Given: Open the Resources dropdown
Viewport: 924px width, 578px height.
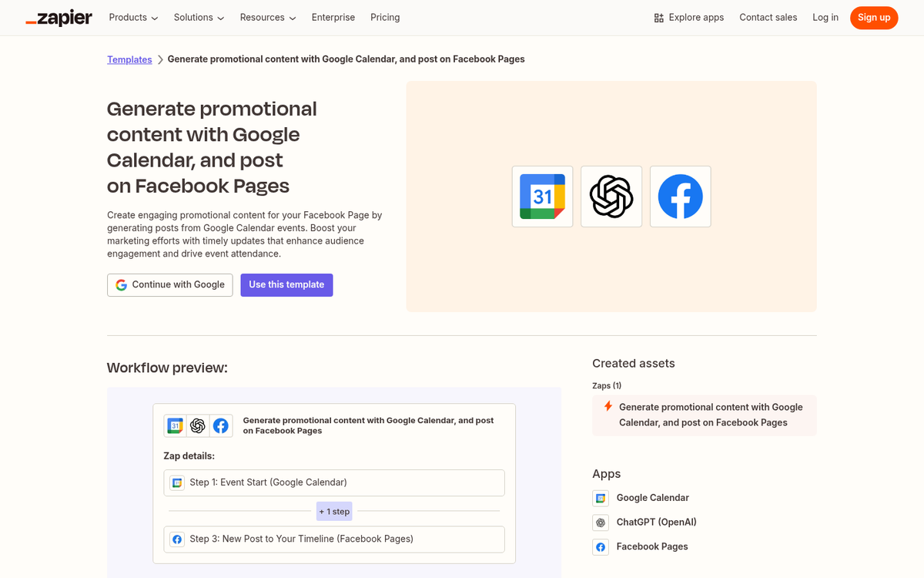Looking at the screenshot, I should tap(267, 17).
